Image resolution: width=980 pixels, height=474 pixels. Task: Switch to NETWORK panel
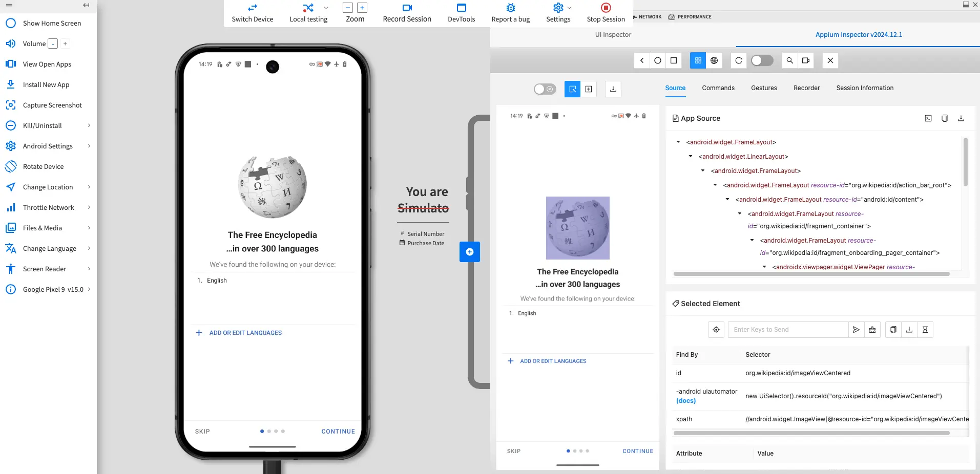point(648,17)
